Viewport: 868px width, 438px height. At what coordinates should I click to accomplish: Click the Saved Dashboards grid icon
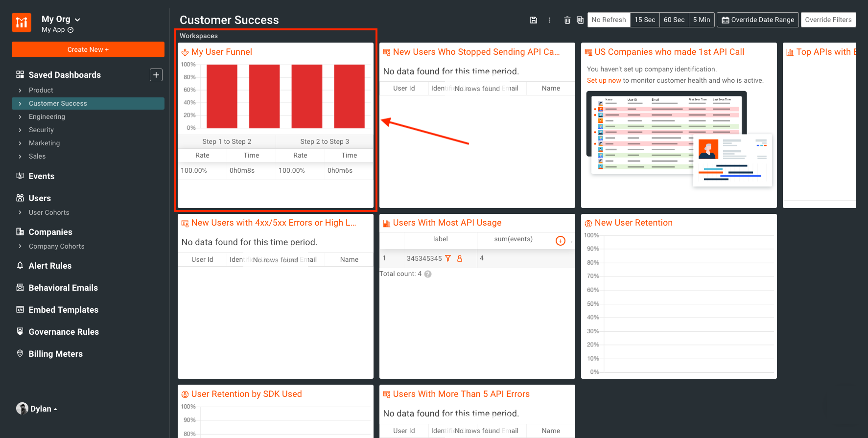click(20, 74)
